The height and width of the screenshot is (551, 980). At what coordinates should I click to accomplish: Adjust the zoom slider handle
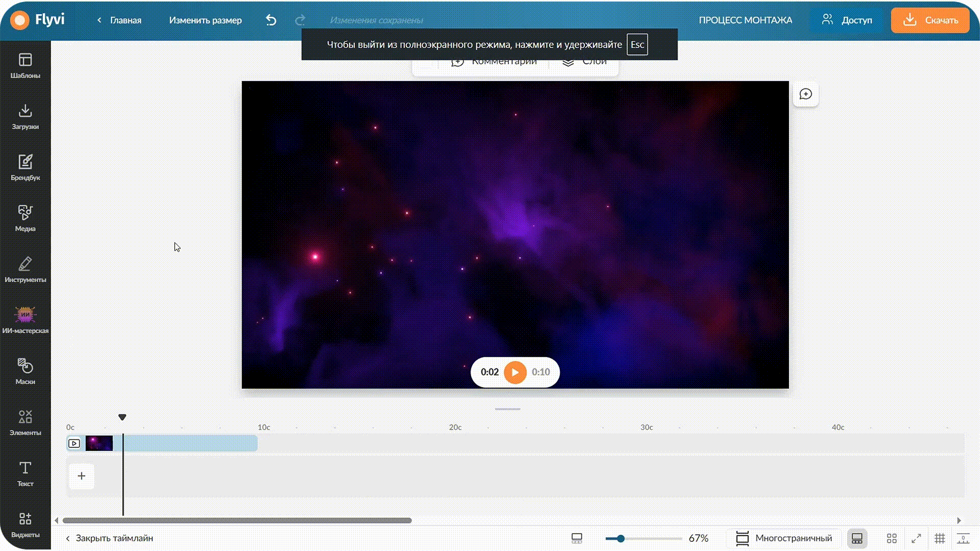point(621,538)
